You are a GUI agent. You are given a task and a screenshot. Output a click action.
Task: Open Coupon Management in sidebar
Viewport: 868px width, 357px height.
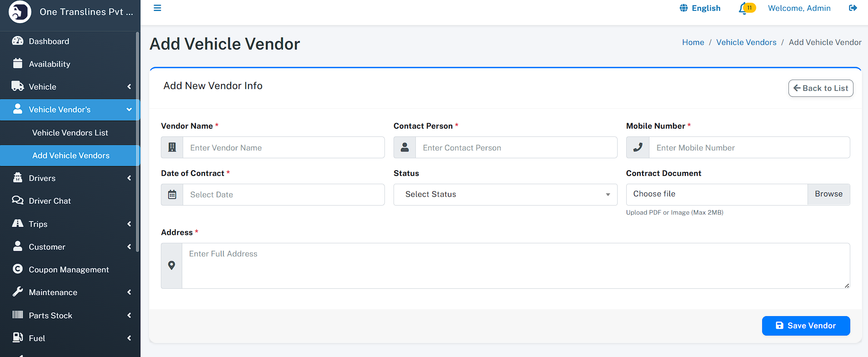[69, 270]
